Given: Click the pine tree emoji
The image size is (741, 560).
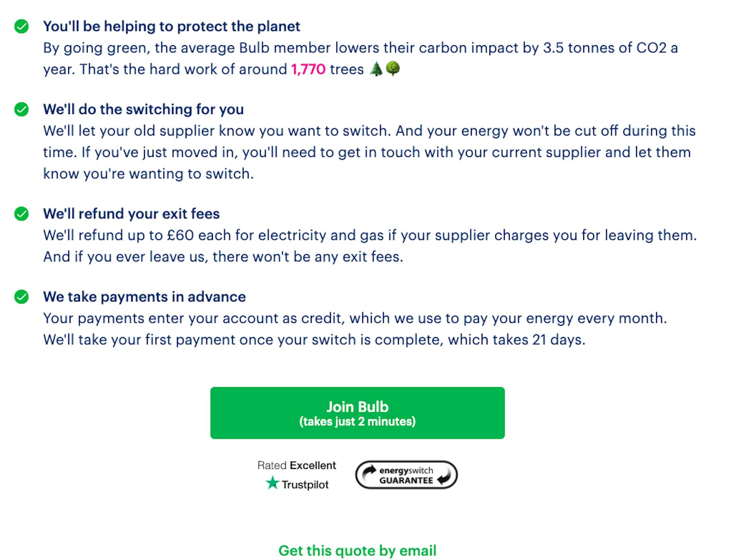Looking at the screenshot, I should click(x=376, y=68).
